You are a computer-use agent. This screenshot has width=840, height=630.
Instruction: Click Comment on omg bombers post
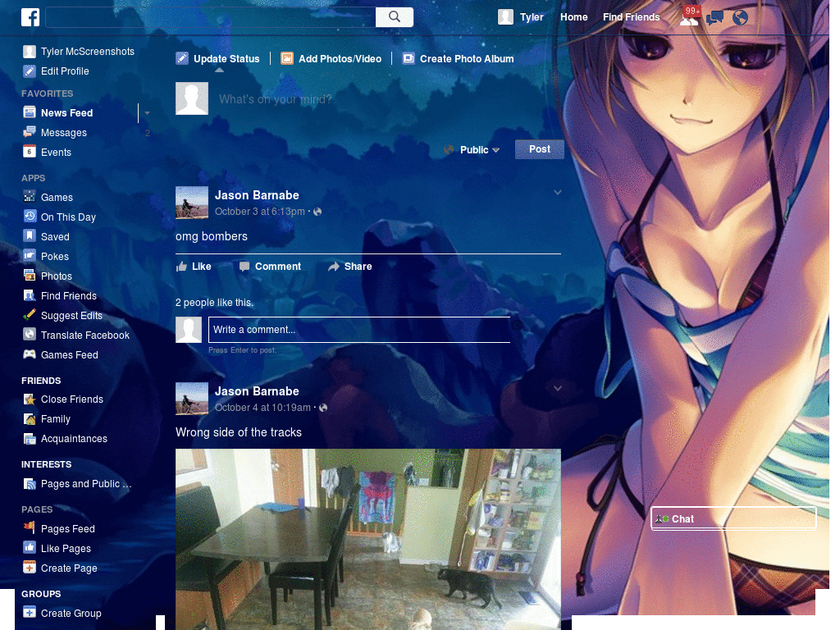point(270,267)
